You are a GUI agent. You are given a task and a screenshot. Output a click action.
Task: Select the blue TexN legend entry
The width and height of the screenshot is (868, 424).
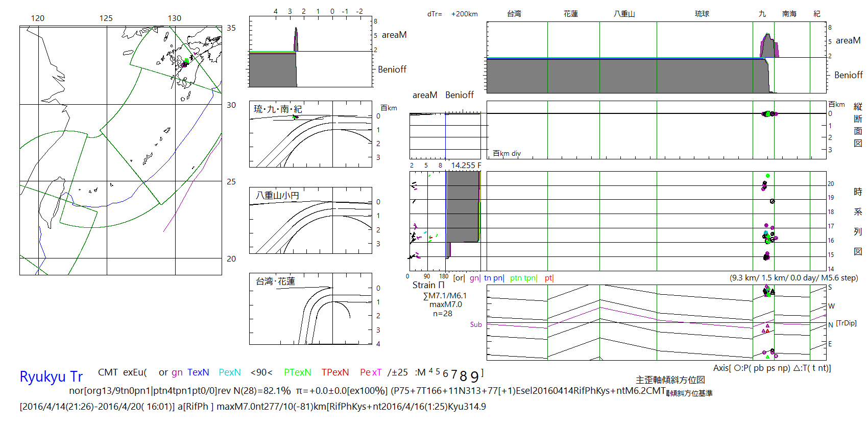click(198, 372)
